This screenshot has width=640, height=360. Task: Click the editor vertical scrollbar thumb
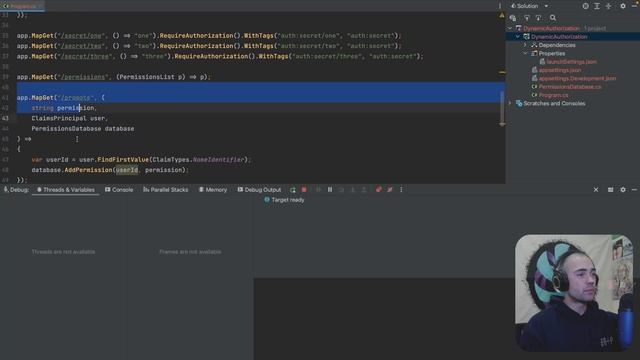(x=502, y=108)
